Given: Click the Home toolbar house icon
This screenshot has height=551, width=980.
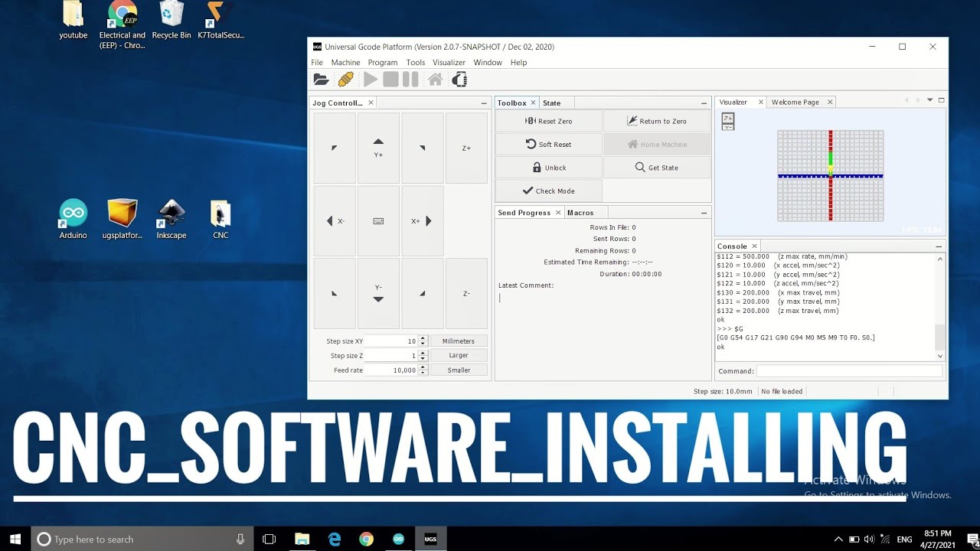Looking at the screenshot, I should (x=435, y=80).
